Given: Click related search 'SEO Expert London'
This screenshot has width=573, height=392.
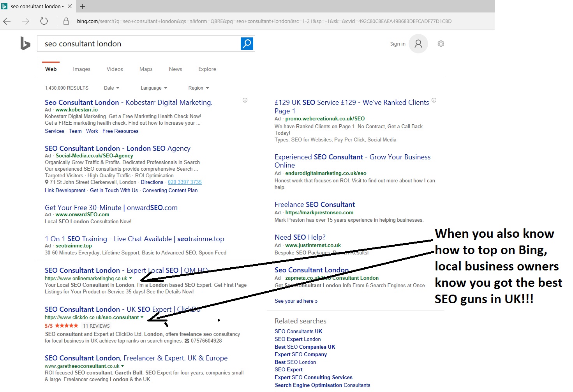Looking at the screenshot, I should [x=298, y=339].
